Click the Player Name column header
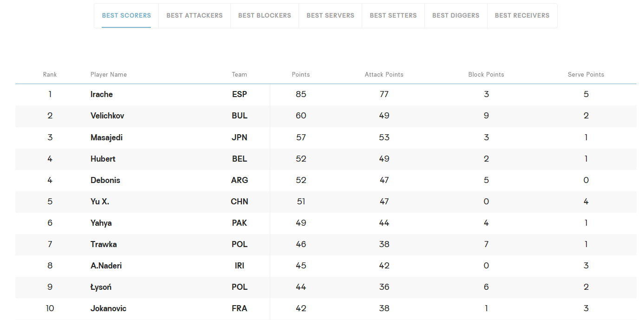The width and height of the screenshot is (644, 320). [109, 74]
